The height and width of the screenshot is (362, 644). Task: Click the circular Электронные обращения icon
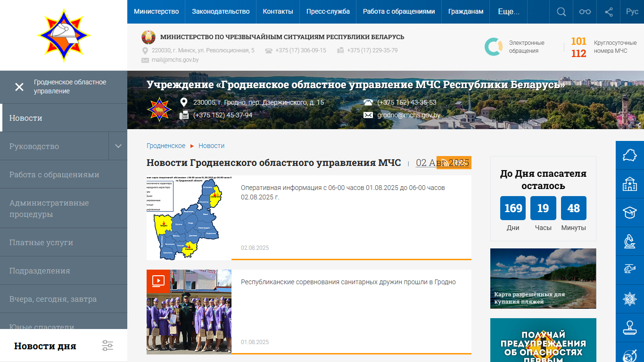(493, 47)
